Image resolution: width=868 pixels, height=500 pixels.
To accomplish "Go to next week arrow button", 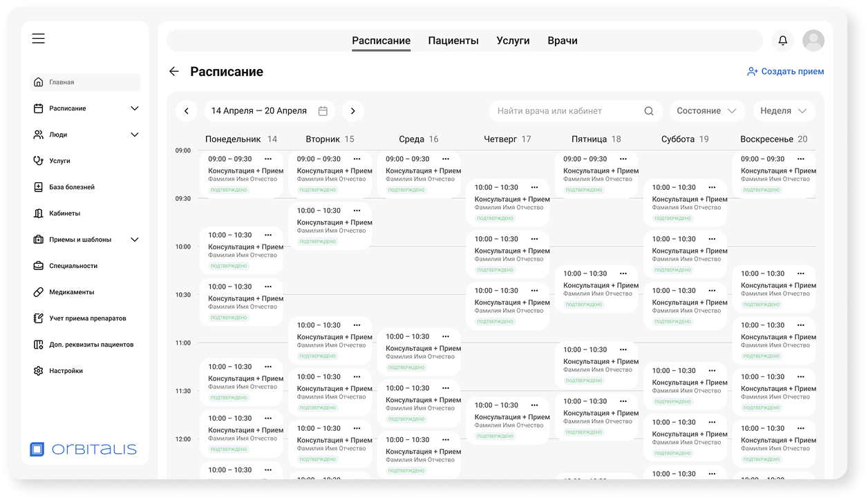I will (353, 110).
